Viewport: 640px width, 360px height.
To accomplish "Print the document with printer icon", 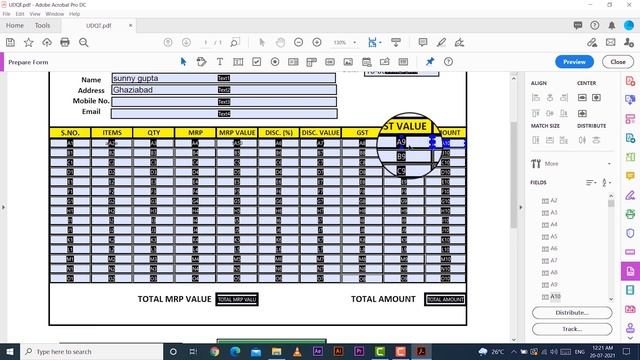I will tap(65, 42).
